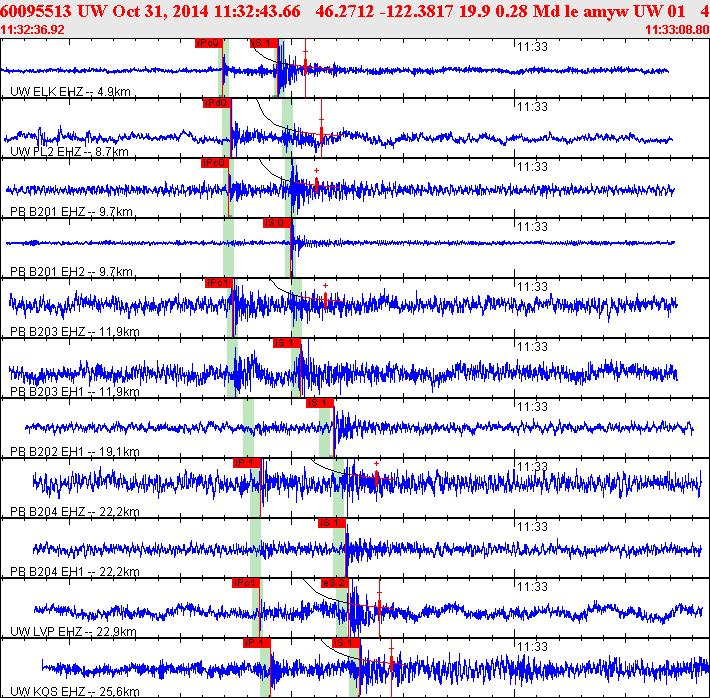Select the magnitude 0.28 Md in header
710x698 pixels.
[528, 11]
